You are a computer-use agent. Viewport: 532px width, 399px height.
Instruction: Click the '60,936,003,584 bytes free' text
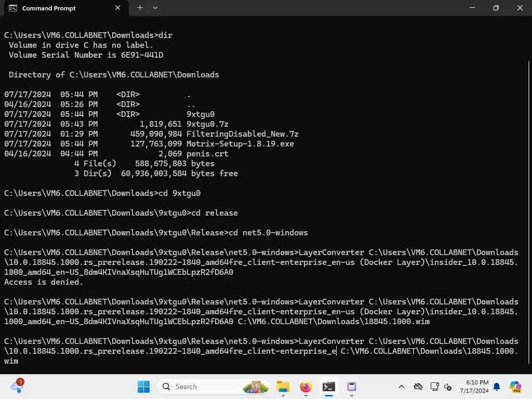pos(179,174)
